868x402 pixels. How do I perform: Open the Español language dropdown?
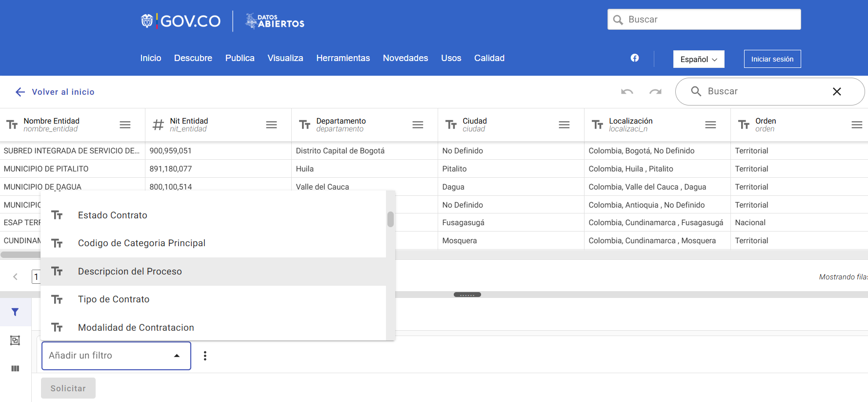tap(699, 59)
